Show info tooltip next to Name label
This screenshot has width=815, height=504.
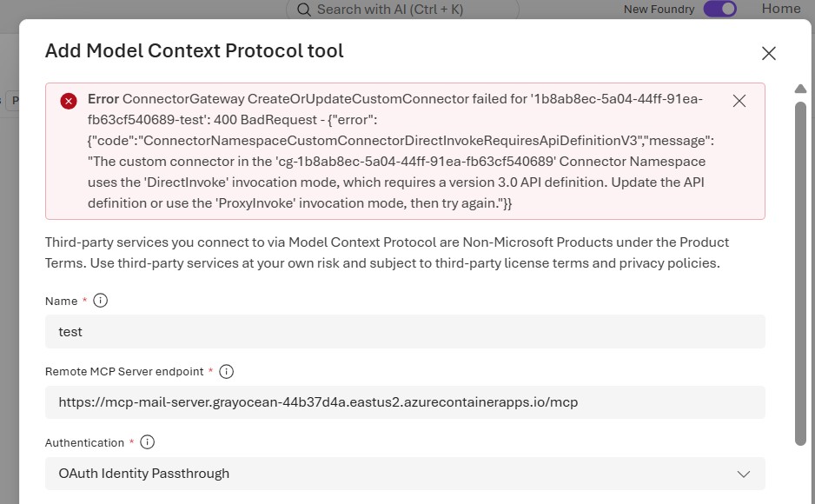(x=100, y=301)
